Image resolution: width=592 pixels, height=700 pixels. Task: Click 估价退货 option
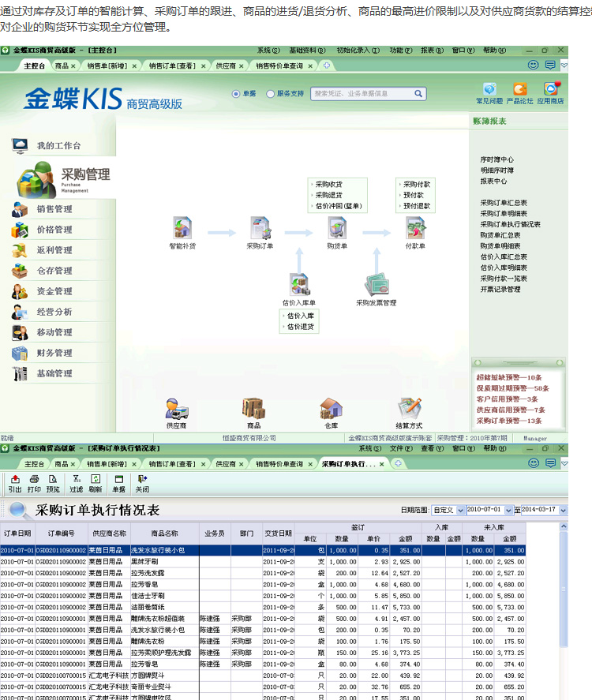point(301,327)
